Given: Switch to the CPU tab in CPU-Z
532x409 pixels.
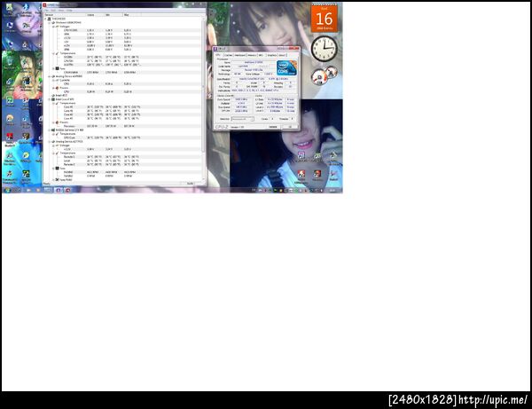Looking at the screenshot, I should pos(219,55).
